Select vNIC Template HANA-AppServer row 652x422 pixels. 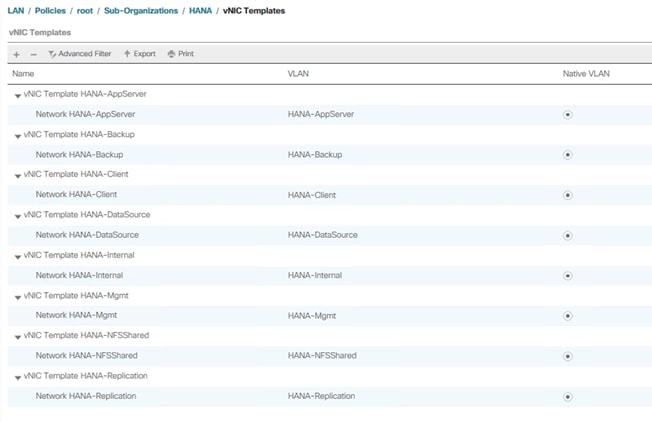click(330, 94)
